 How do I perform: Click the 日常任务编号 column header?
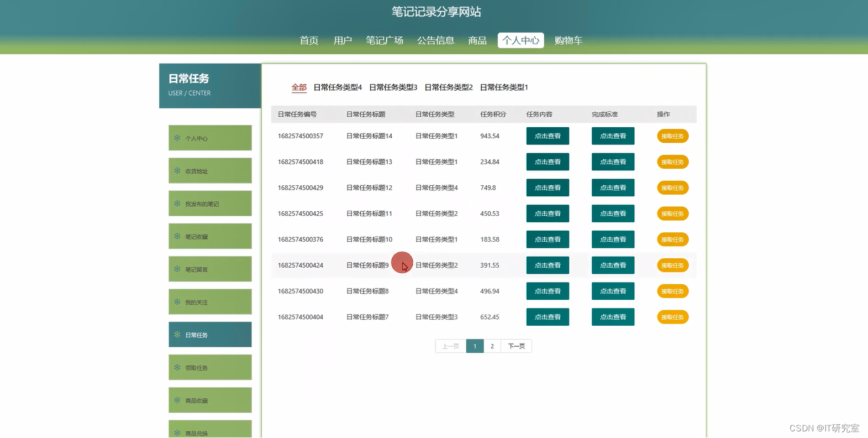297,114
